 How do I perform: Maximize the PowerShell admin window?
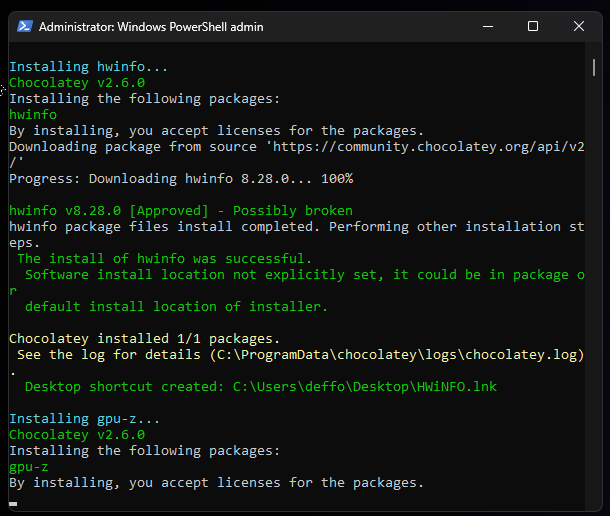(533, 26)
